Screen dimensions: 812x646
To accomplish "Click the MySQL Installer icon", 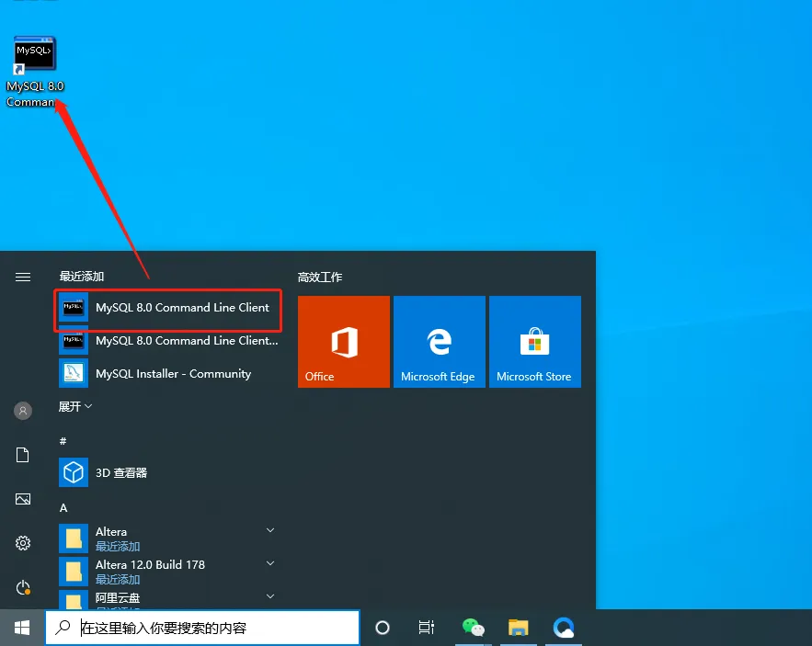I will coord(73,373).
